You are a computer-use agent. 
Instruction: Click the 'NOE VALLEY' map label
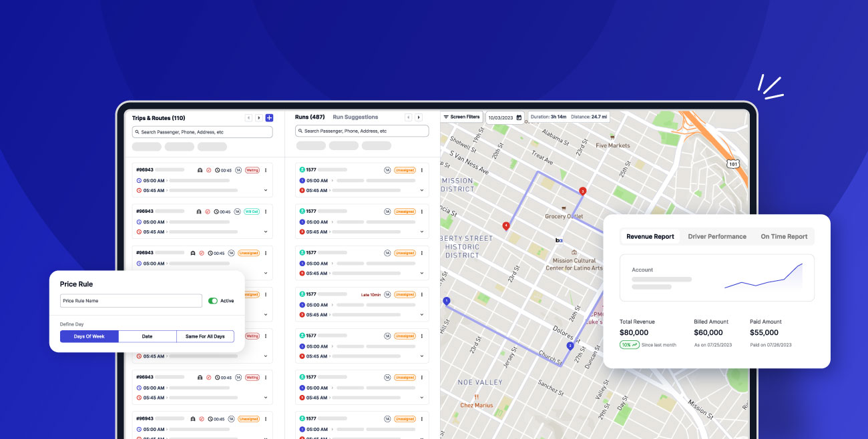click(479, 382)
